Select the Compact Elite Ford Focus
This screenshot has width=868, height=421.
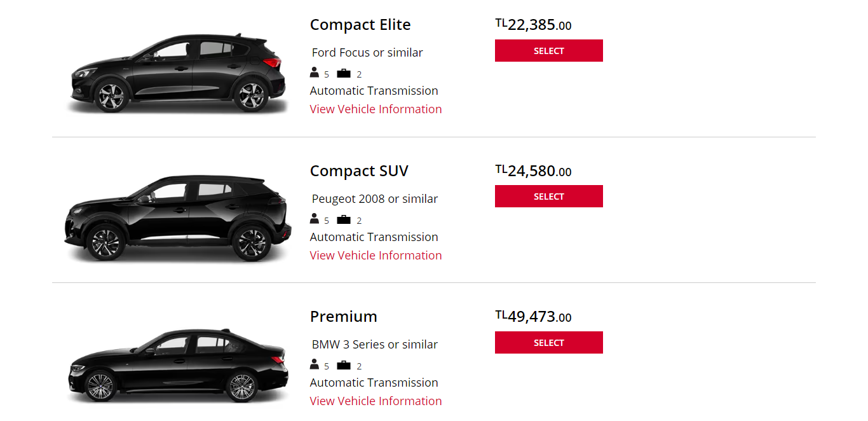548,51
